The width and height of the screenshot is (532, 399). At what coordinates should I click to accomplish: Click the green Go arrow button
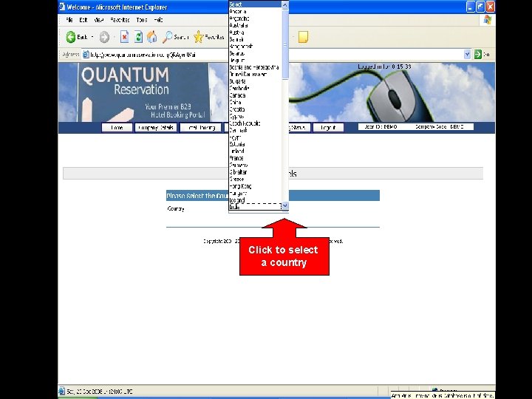pyautogui.click(x=478, y=54)
